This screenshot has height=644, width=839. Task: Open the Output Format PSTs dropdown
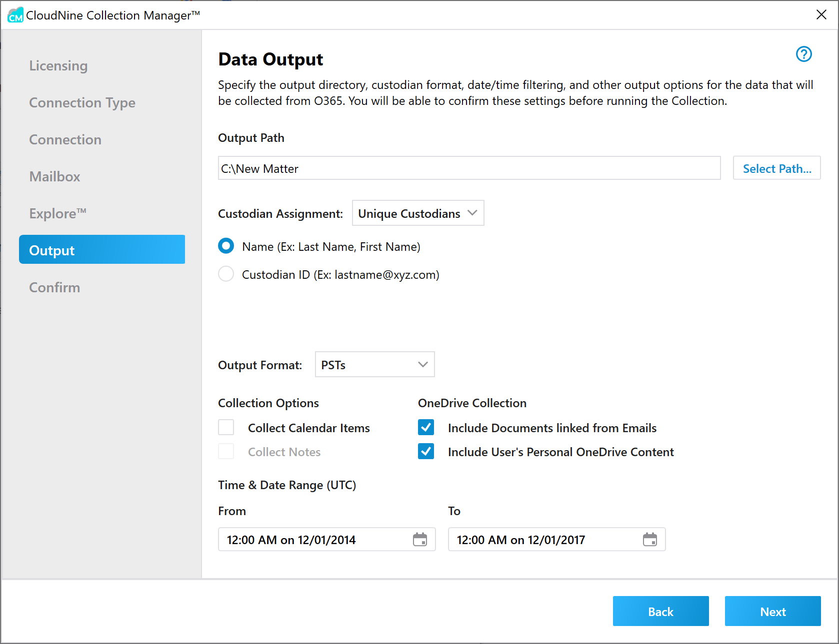pyautogui.click(x=374, y=364)
